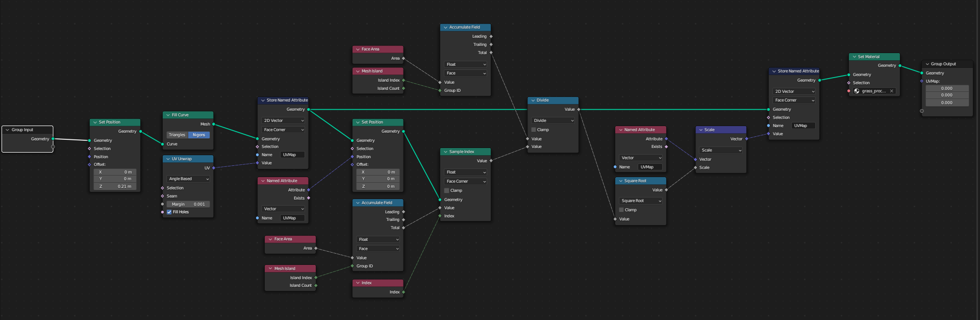Viewport: 980px width, 320px height.
Task: Select the Fill Curve node header
Action: coord(188,115)
